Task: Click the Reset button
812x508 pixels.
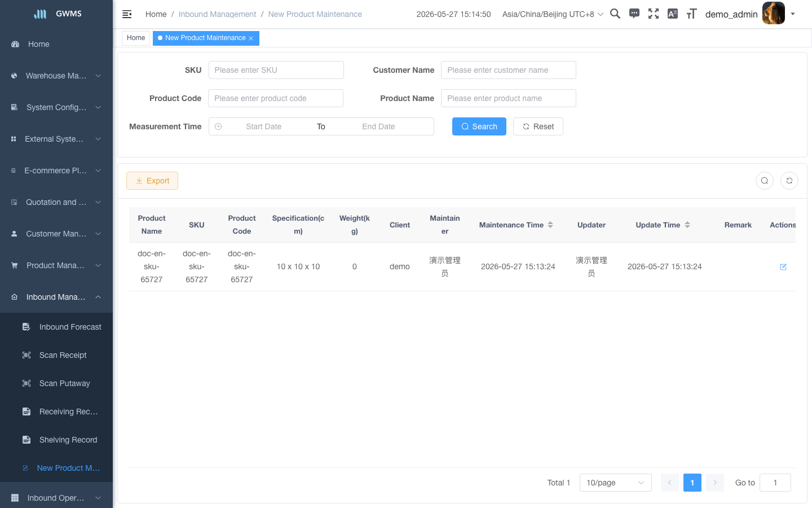Action: click(x=538, y=126)
